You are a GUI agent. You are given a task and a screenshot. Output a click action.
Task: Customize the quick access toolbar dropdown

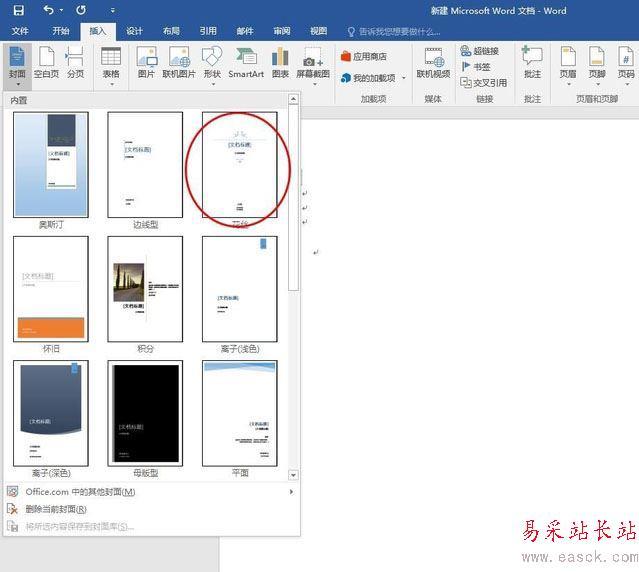[113, 11]
